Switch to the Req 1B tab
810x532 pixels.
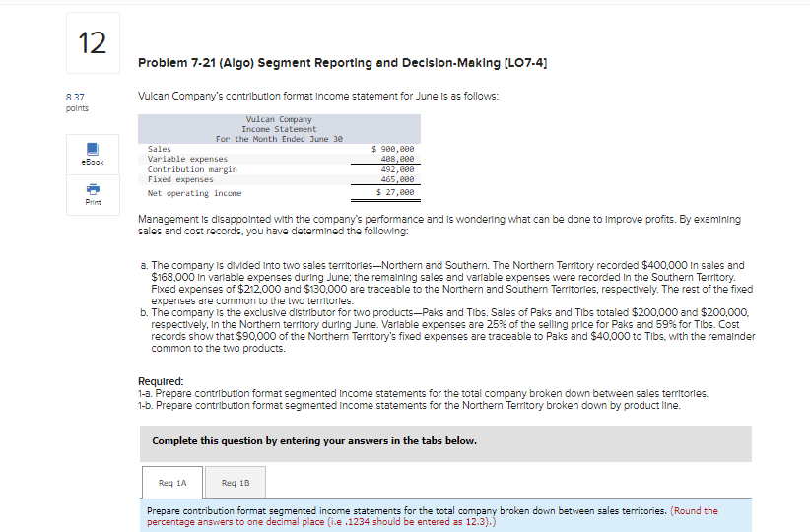tap(236, 483)
